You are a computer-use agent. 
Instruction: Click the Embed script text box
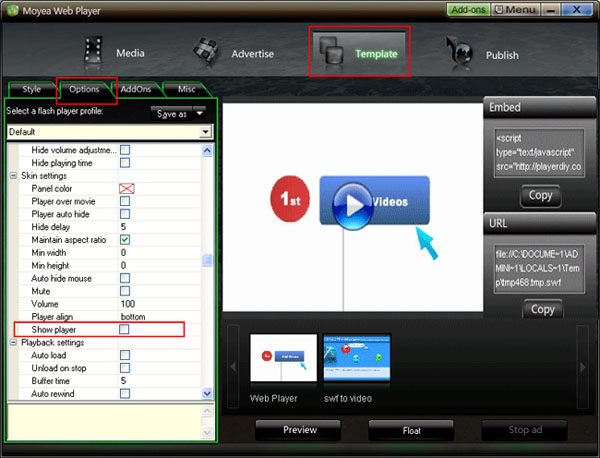pyautogui.click(x=539, y=153)
